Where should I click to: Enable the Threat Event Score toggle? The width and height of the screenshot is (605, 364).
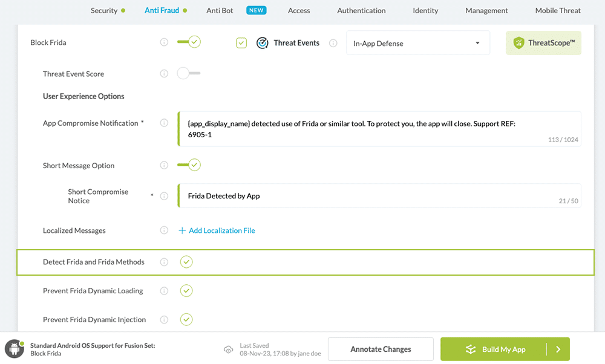(188, 74)
